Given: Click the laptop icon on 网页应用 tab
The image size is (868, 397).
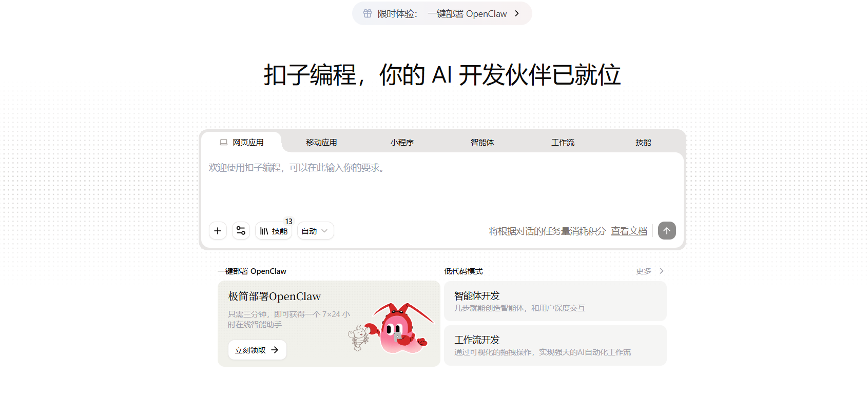Looking at the screenshot, I should (224, 143).
